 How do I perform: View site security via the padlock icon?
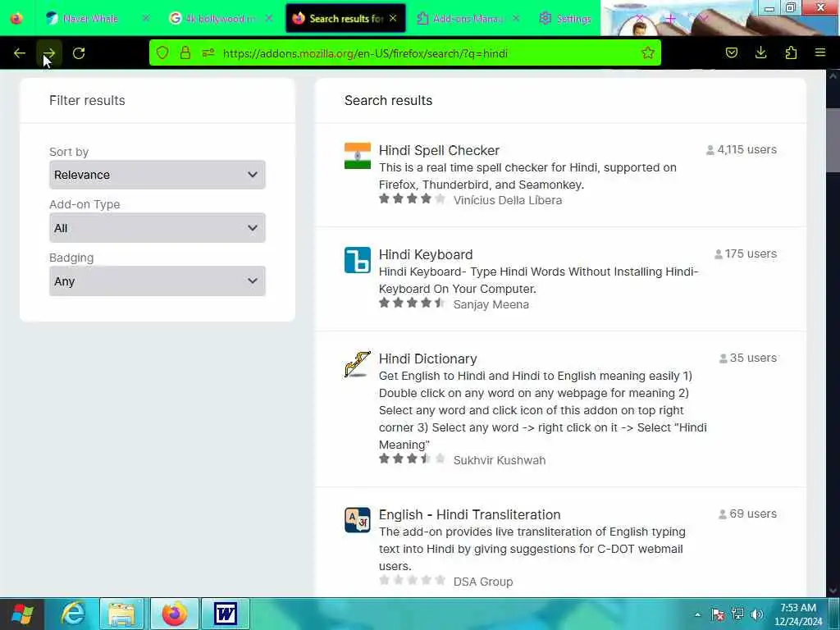(x=185, y=52)
